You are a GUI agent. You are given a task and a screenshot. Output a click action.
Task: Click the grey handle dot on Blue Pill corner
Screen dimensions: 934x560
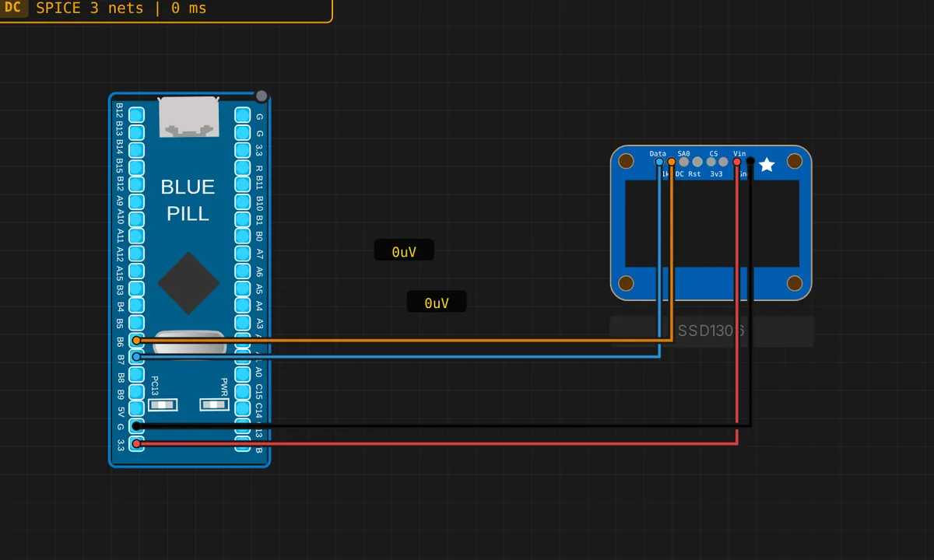pyautogui.click(x=262, y=96)
